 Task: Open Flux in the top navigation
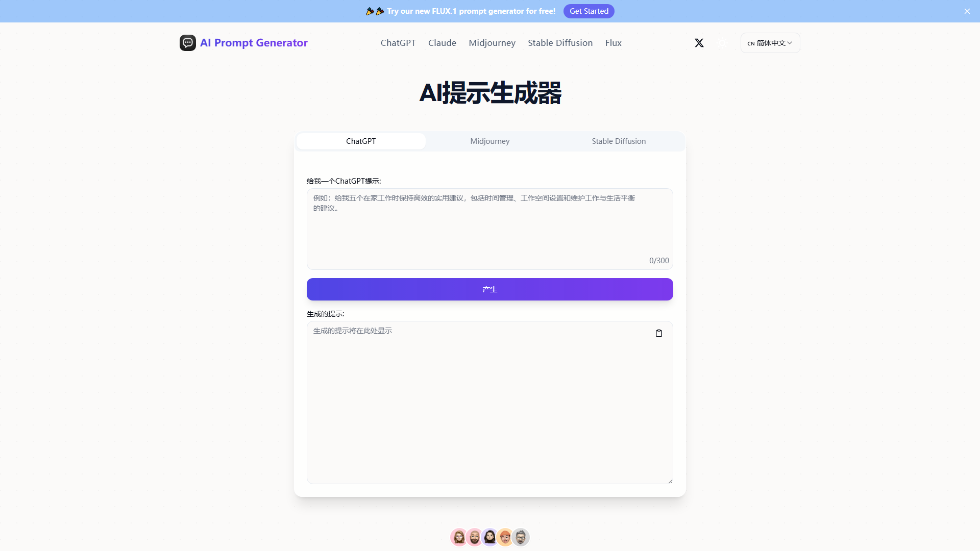[613, 43]
